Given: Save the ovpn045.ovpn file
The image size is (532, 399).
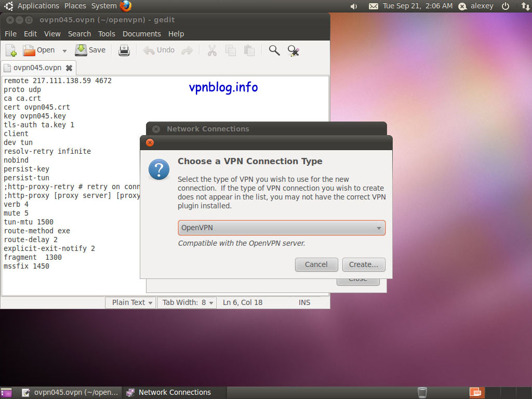Looking at the screenshot, I should point(90,50).
